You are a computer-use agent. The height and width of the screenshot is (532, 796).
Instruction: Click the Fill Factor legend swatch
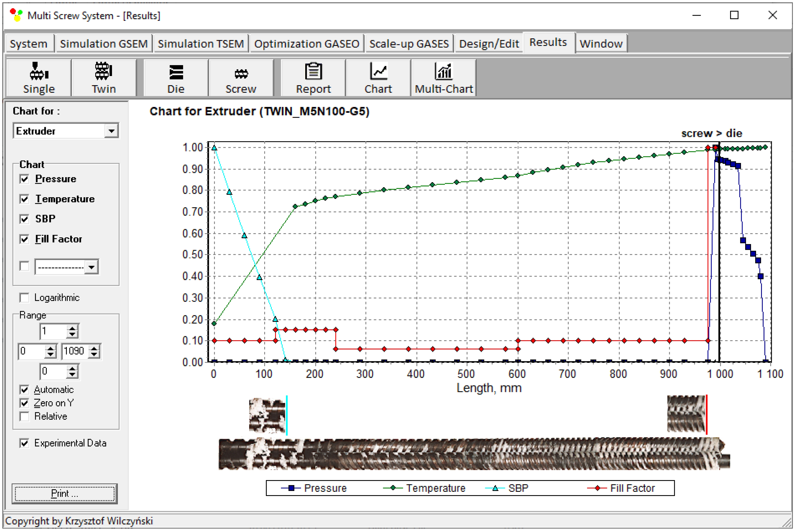pyautogui.click(x=597, y=488)
